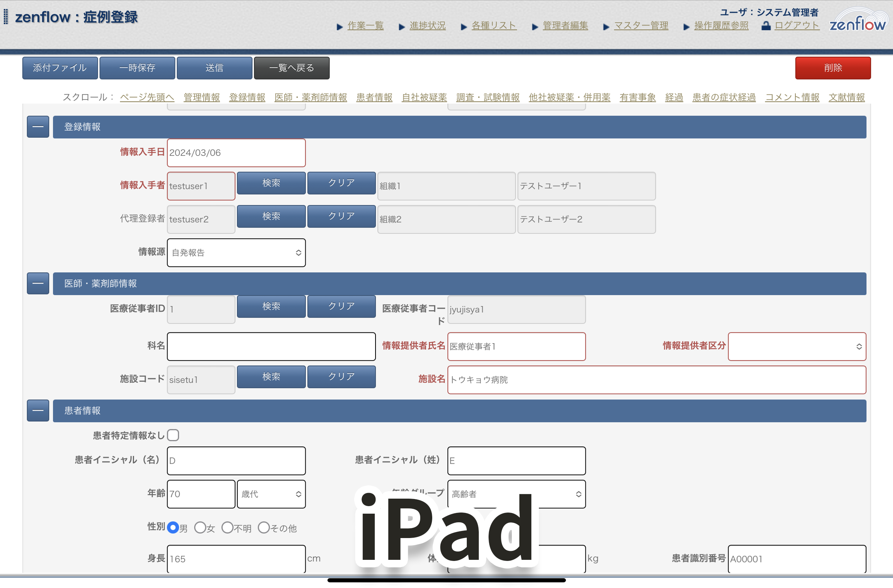
Task: Jump to 調査・試験情報 scroll link
Action: [488, 97]
